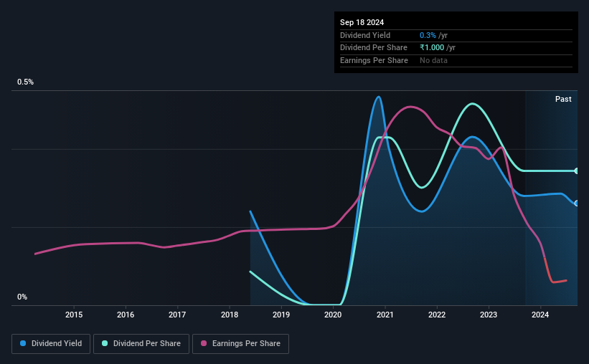
Task: Click the tooltip Earnings Per Share row label
Action: point(374,60)
